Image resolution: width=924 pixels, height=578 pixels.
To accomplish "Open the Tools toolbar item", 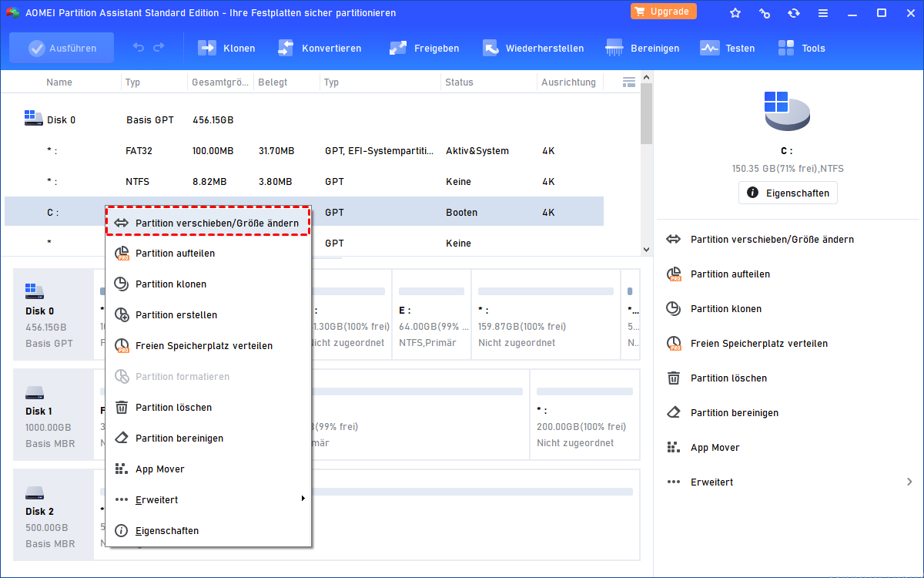I will (801, 48).
